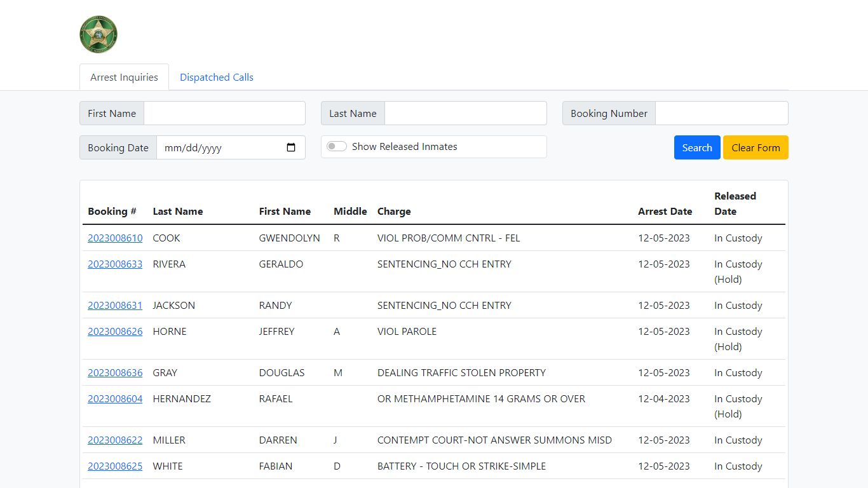Click the Booking # column header
Screen dimensions: 868x488
[x=112, y=211]
